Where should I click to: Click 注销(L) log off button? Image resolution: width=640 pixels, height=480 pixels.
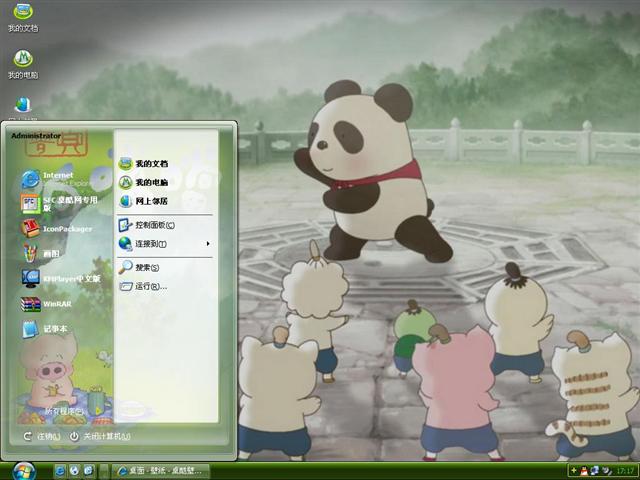click(x=42, y=437)
